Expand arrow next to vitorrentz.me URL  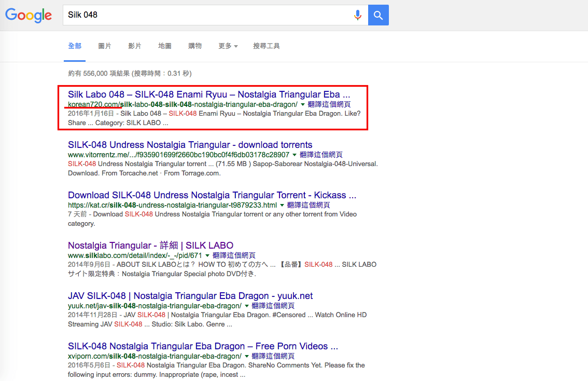(295, 155)
